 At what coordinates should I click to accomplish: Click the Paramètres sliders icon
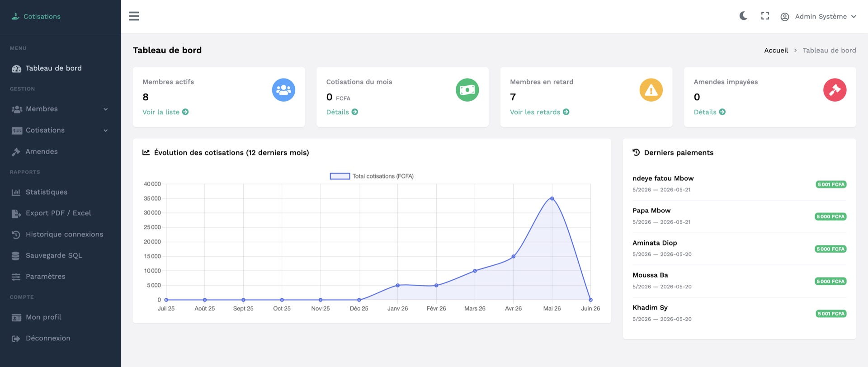(16, 277)
